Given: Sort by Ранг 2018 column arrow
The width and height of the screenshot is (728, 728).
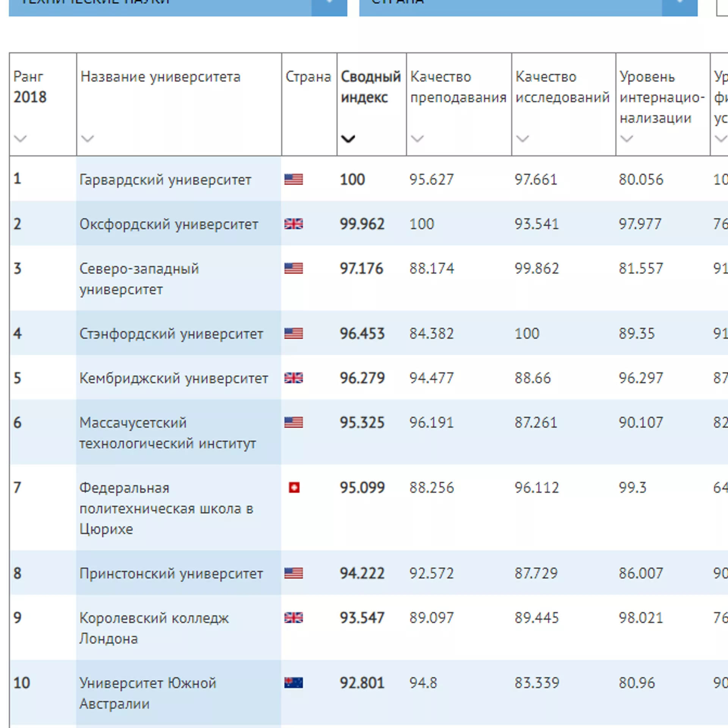Looking at the screenshot, I should click(x=20, y=138).
